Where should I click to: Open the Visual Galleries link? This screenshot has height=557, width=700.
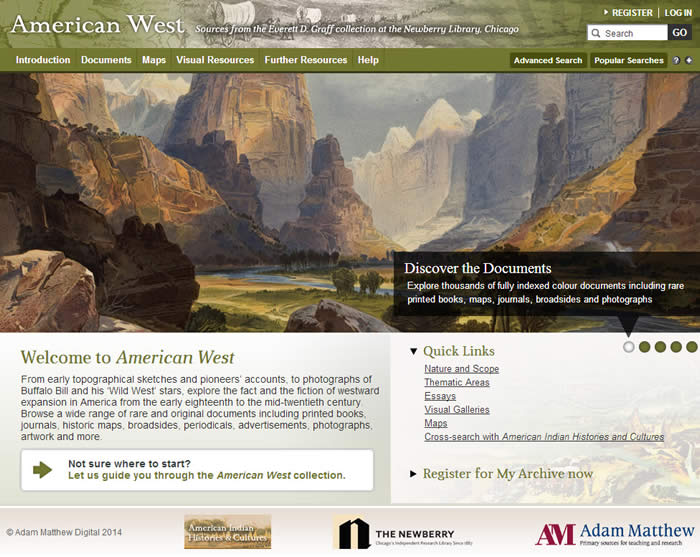tap(457, 409)
